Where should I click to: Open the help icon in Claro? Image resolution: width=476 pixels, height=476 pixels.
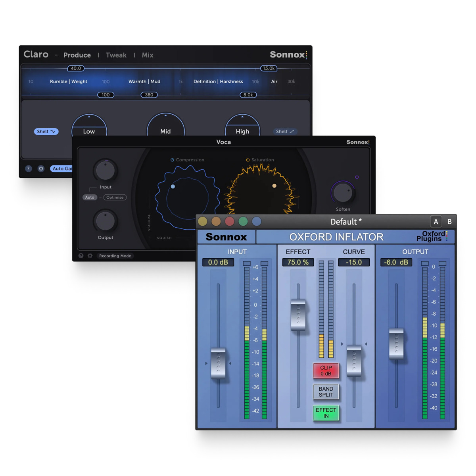point(28,169)
